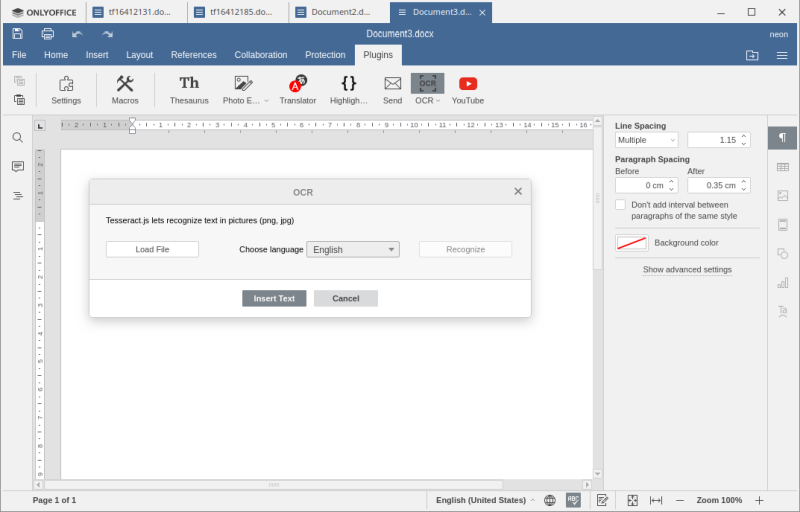Open the Line Spacing Multiple dropdown
Screen dimensions: 800x512
pos(646,140)
